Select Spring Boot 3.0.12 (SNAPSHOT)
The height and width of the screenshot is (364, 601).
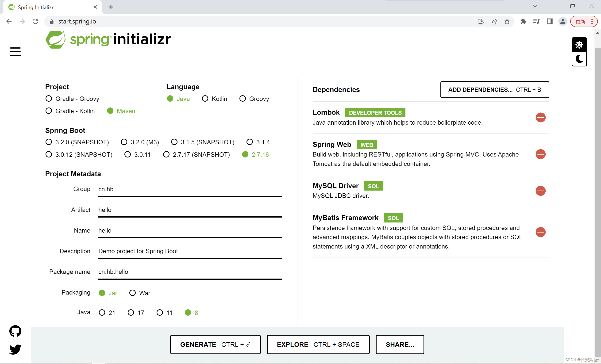[79, 154]
